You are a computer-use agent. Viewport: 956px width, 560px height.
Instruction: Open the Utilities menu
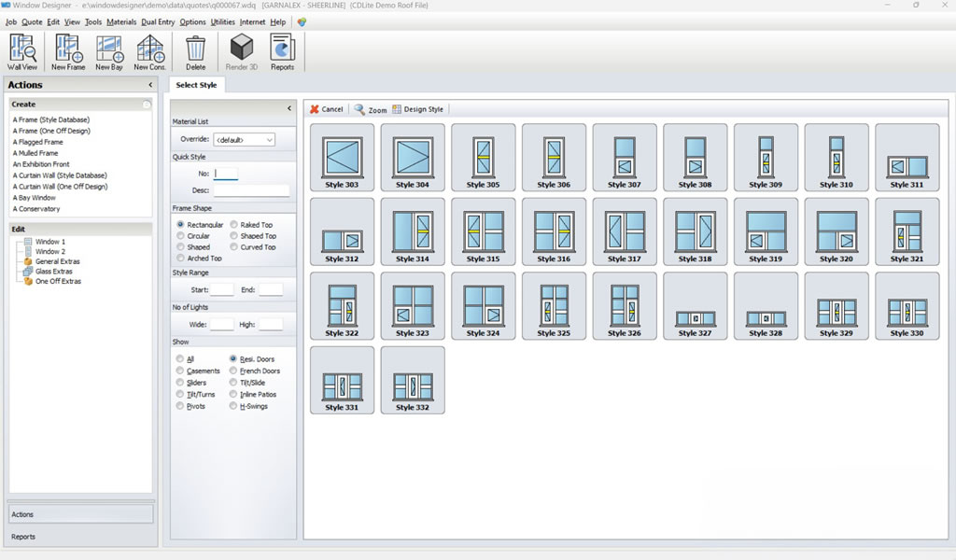pyautogui.click(x=222, y=21)
